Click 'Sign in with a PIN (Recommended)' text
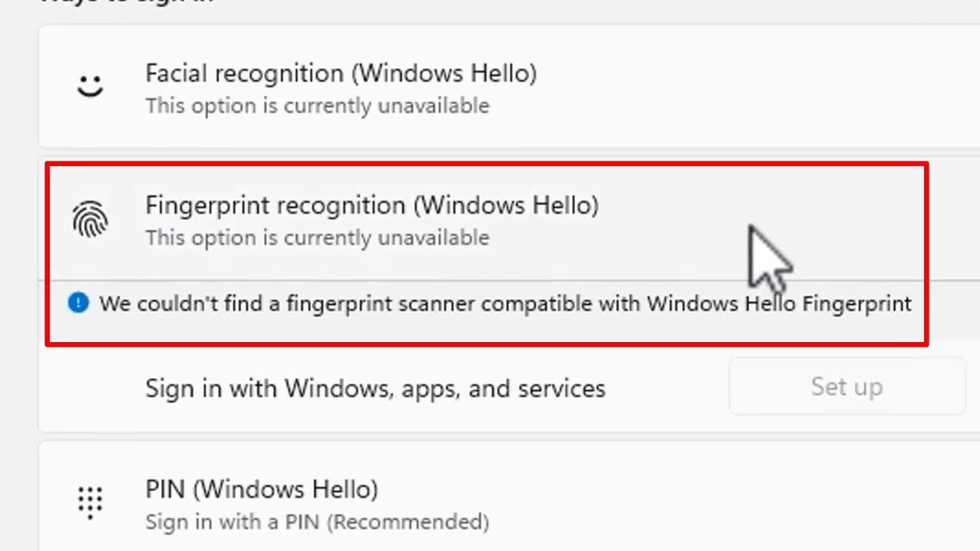The height and width of the screenshot is (551, 980). (317, 522)
